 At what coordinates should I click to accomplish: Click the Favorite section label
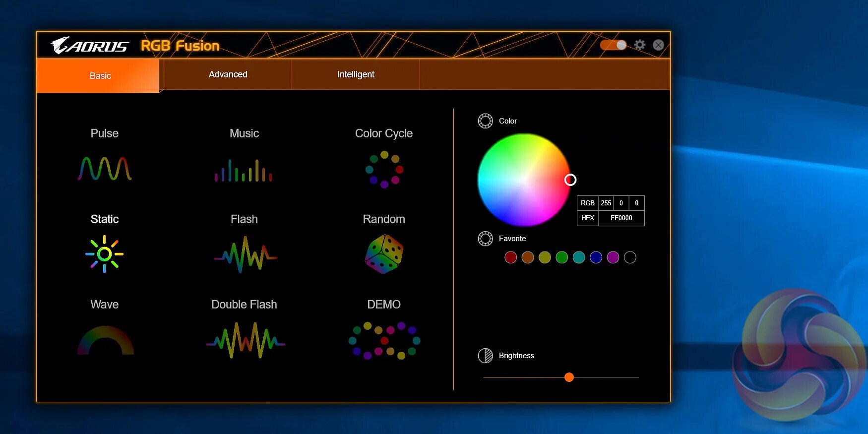coord(512,239)
